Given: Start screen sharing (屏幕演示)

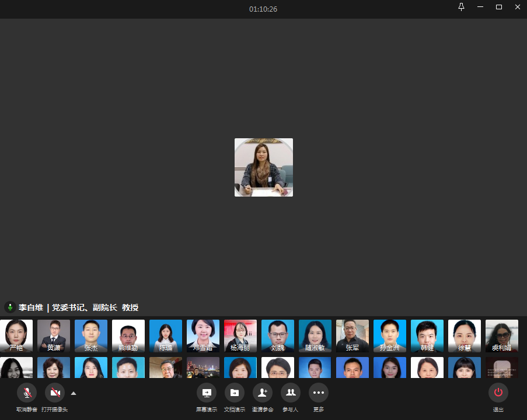Looking at the screenshot, I should click(207, 393).
